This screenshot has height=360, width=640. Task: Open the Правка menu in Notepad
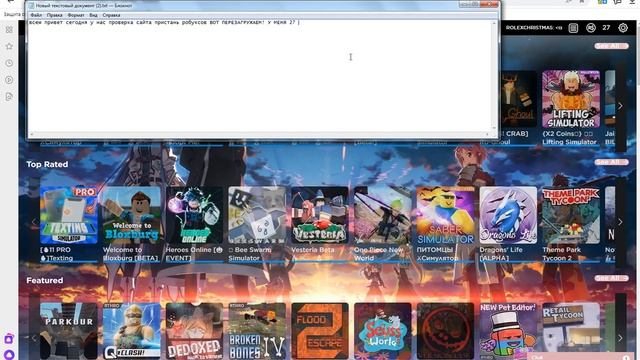click(54, 15)
